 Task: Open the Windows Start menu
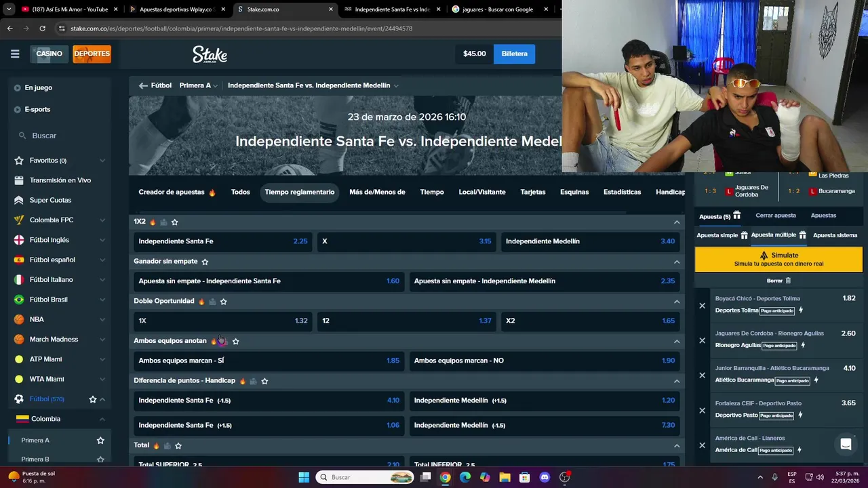[304, 477]
